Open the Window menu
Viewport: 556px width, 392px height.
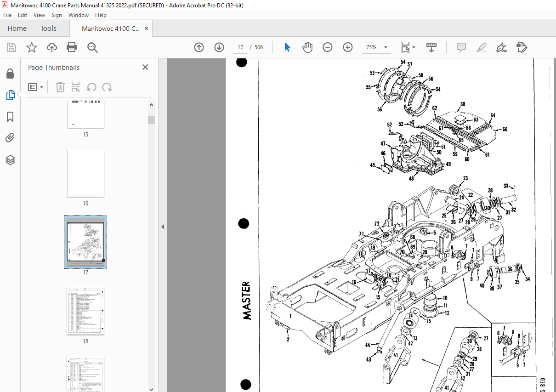[79, 15]
